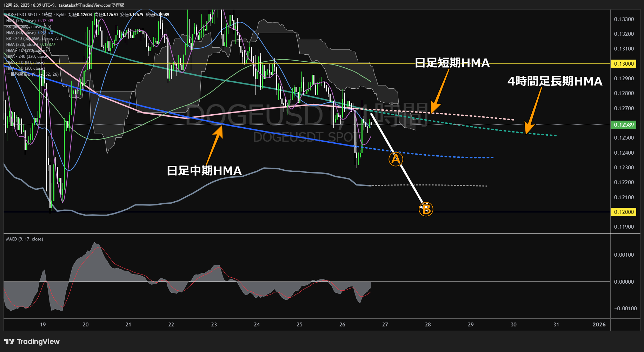
Task: Click the MACD axis zero label 0.00000
Action: click(624, 282)
